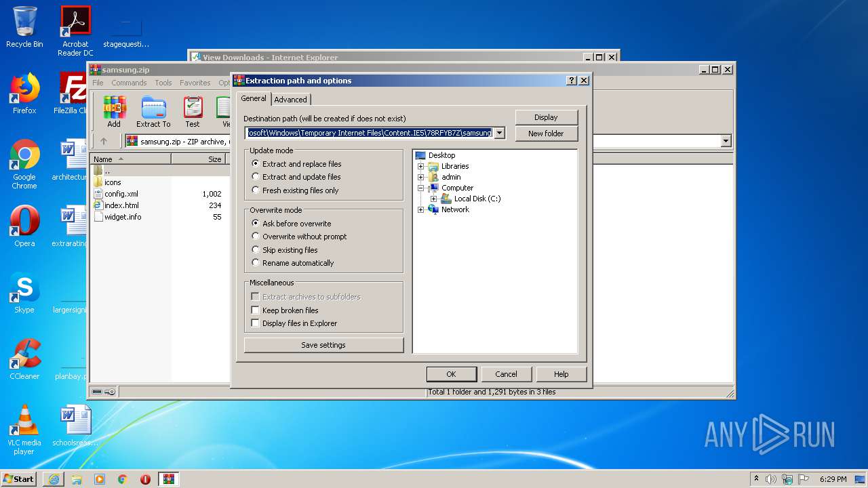Switch to the Advanced tab
Image resolution: width=868 pixels, height=488 pixels.
[x=291, y=100]
